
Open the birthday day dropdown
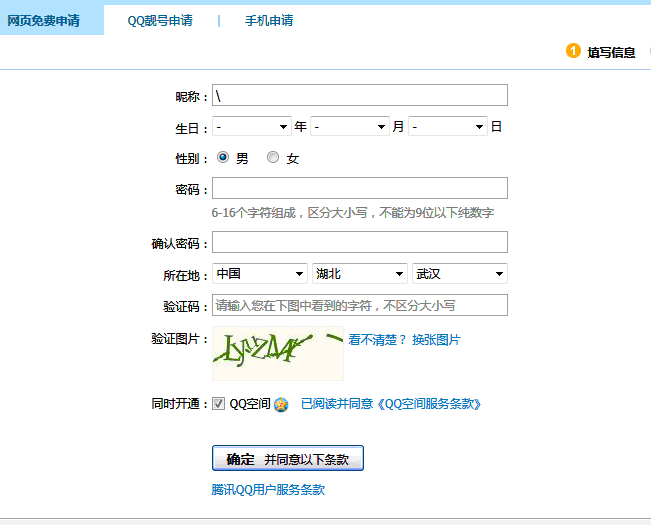coord(448,126)
